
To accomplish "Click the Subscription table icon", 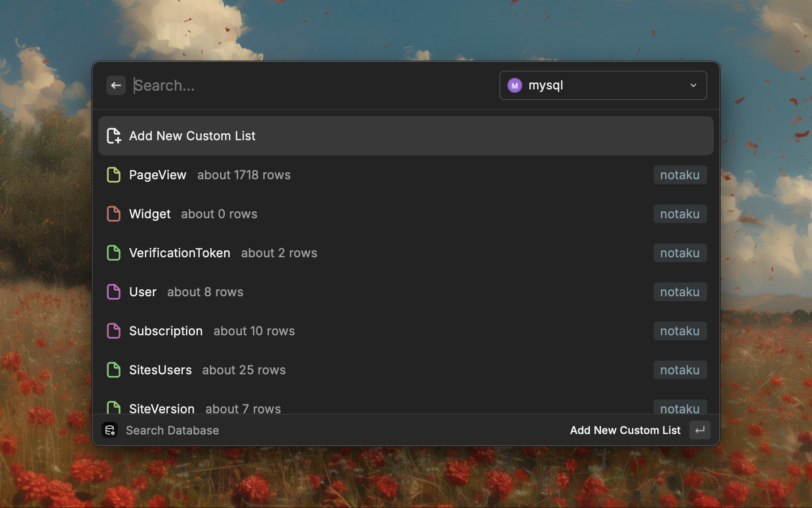I will pyautogui.click(x=113, y=330).
